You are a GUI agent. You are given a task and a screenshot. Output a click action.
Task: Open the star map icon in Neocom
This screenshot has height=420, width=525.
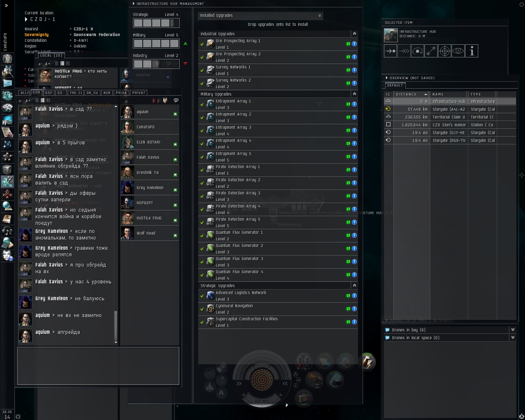tap(7, 144)
